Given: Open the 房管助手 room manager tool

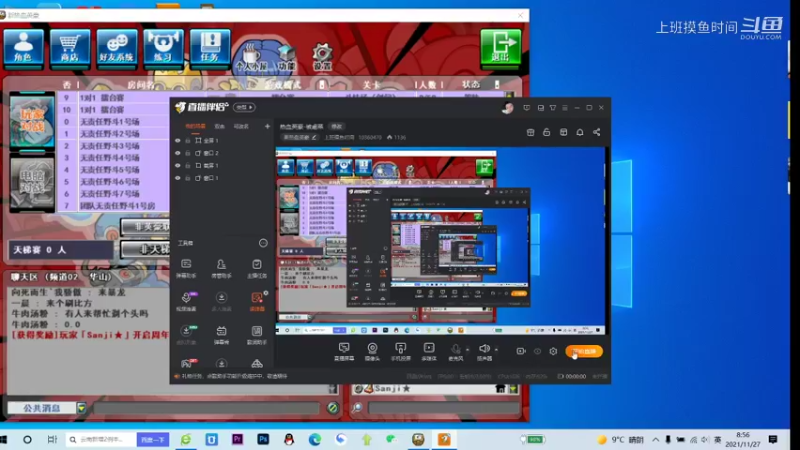Looking at the screenshot, I should point(221,268).
